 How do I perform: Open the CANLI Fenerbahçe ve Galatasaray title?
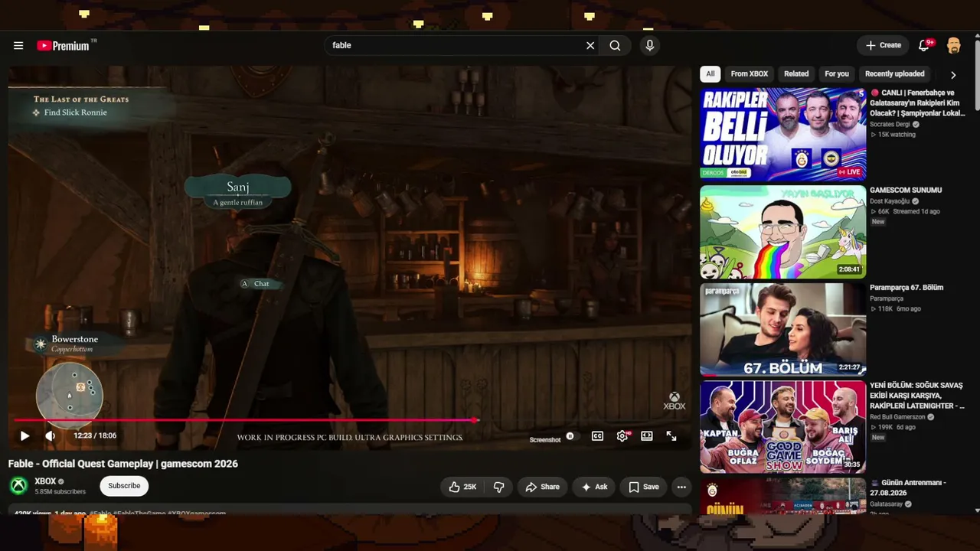coord(918,103)
